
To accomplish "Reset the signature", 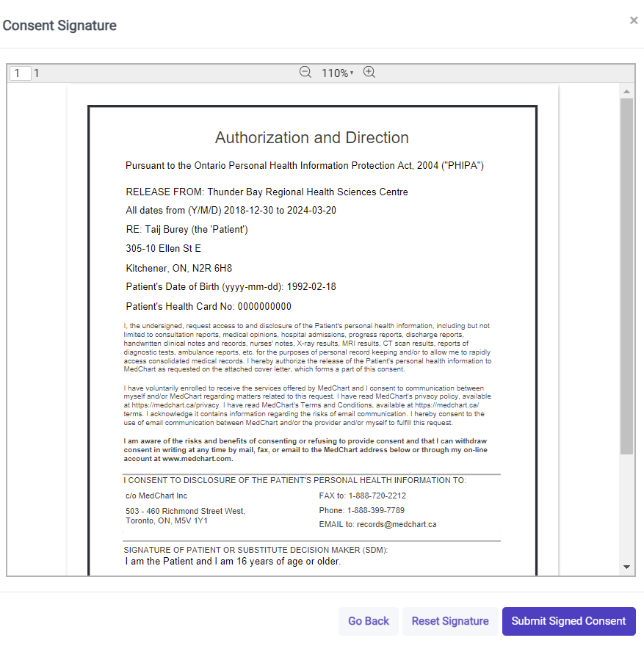I will pyautogui.click(x=450, y=621).
